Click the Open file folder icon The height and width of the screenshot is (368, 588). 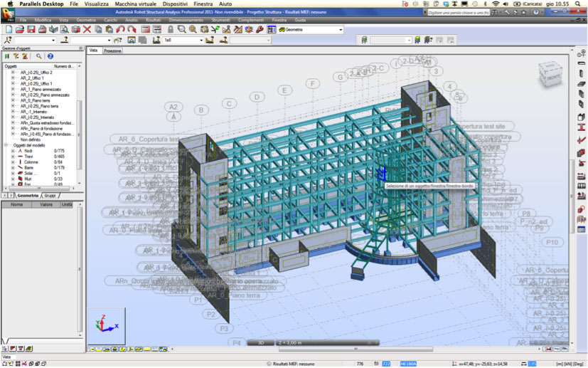20,29
